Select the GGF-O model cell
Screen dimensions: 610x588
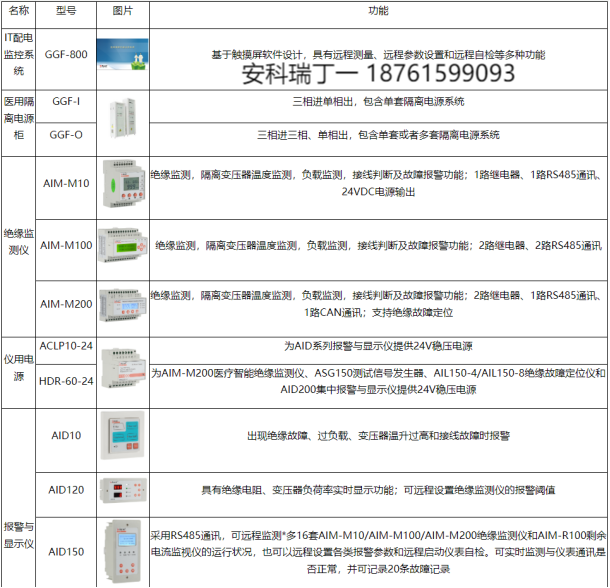pyautogui.click(x=66, y=140)
